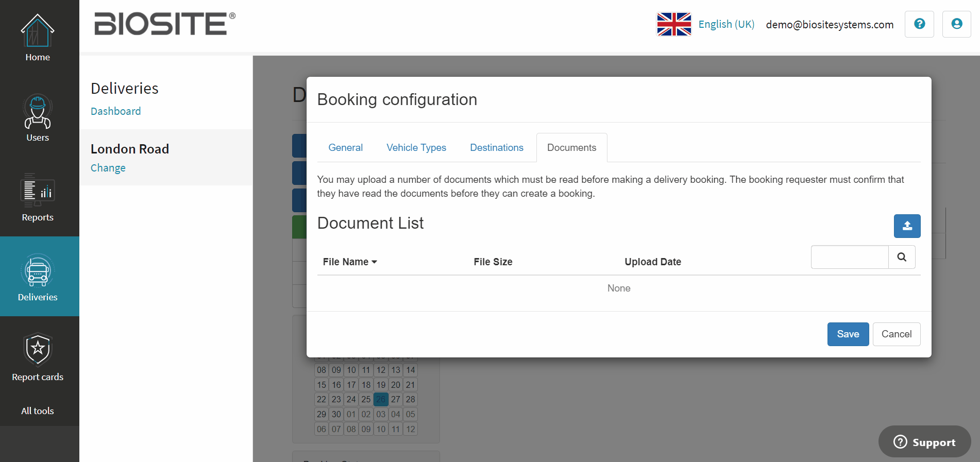Select calendar day 30
The height and width of the screenshot is (462, 980).
tap(336, 414)
